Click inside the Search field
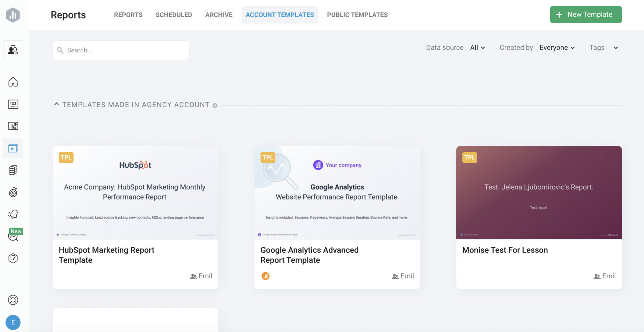The image size is (644, 332). coord(120,50)
